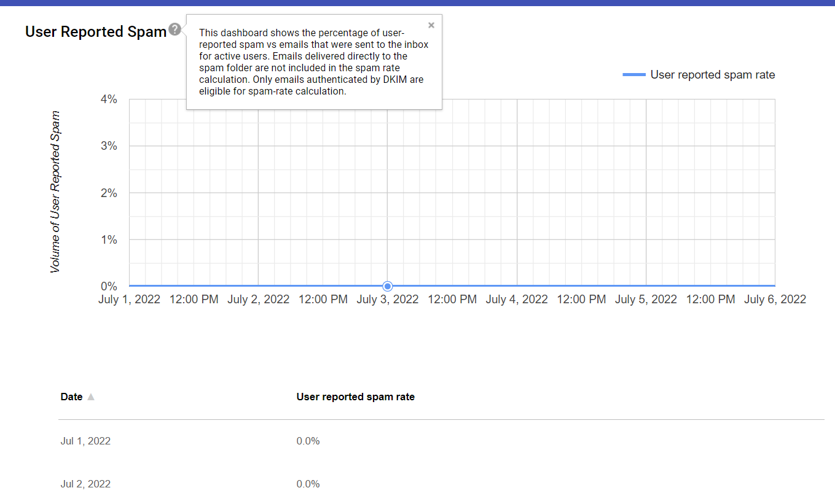
Task: Click the User Reported Spam heading
Action: (x=96, y=32)
